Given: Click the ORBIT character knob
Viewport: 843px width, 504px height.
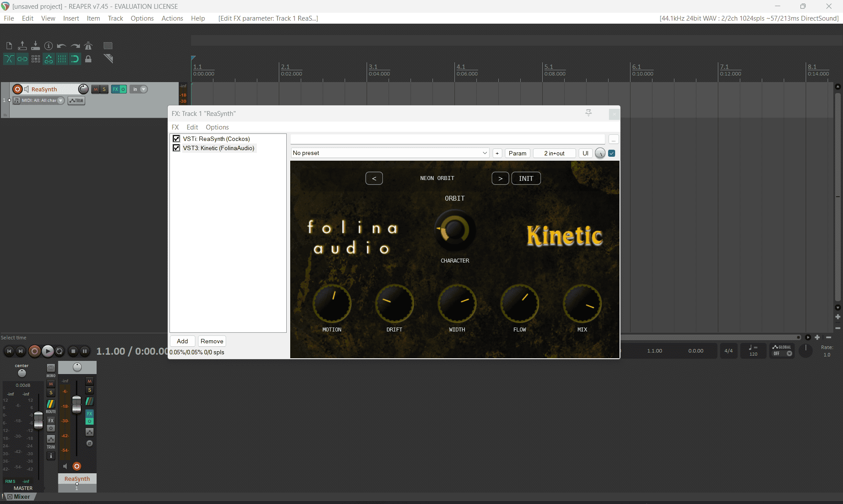Looking at the screenshot, I should pos(455,230).
